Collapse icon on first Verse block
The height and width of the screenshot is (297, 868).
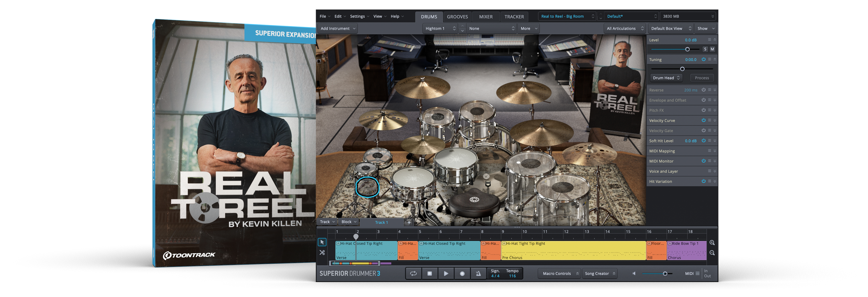pos(338,243)
